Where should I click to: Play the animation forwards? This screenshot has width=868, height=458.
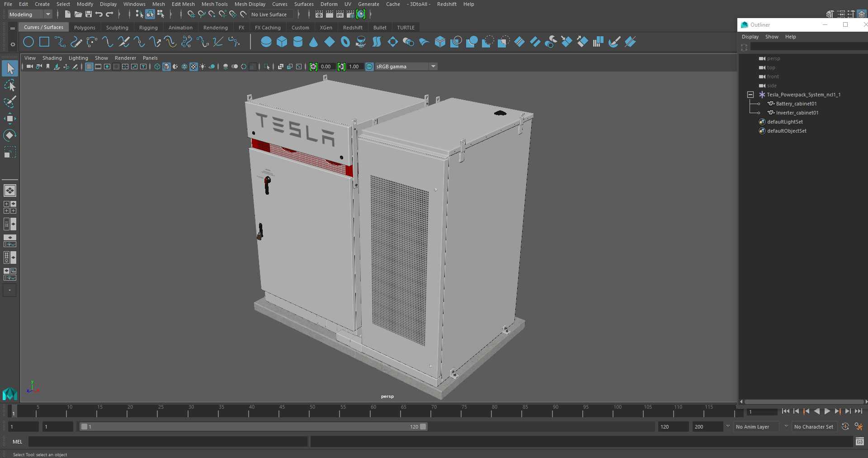tap(827, 411)
